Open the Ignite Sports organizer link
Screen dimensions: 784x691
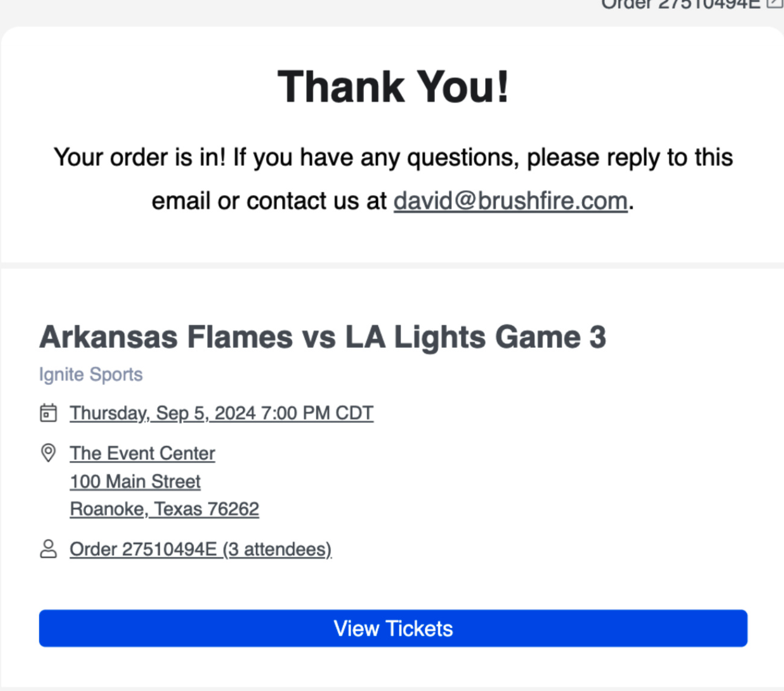tap(91, 375)
